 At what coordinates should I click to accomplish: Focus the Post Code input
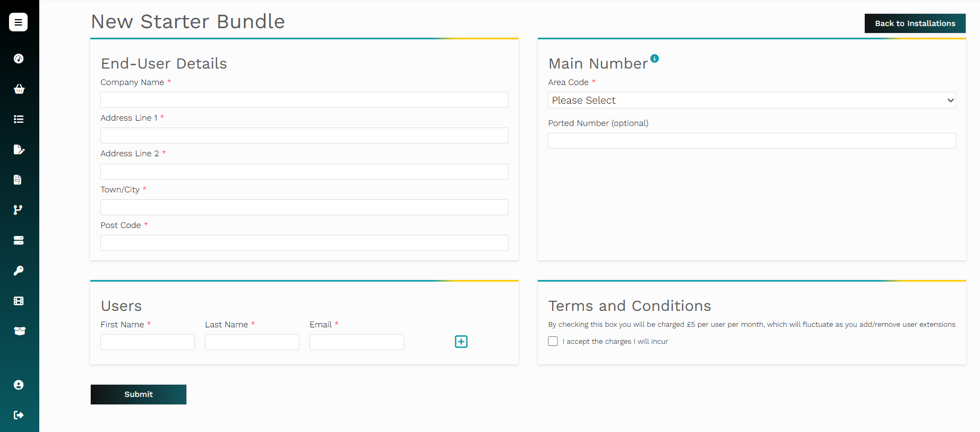click(304, 243)
